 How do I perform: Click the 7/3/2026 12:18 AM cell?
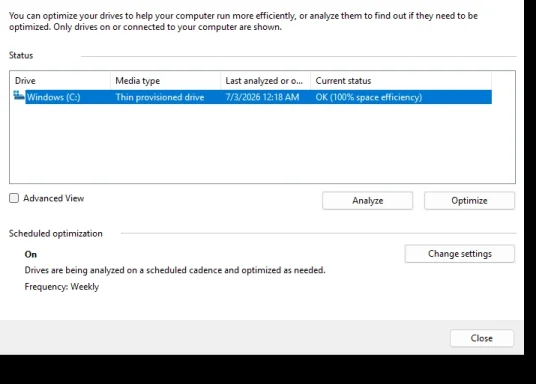click(262, 97)
